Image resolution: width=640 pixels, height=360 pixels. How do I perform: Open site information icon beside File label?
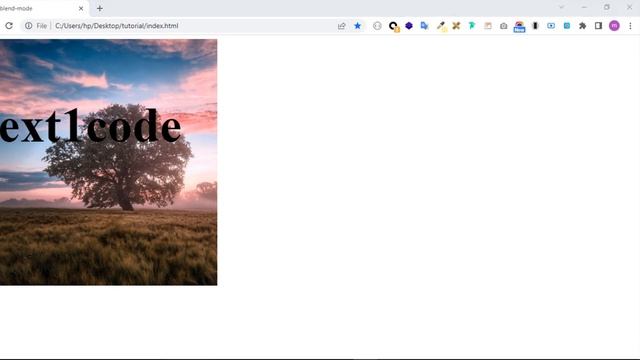(29, 26)
